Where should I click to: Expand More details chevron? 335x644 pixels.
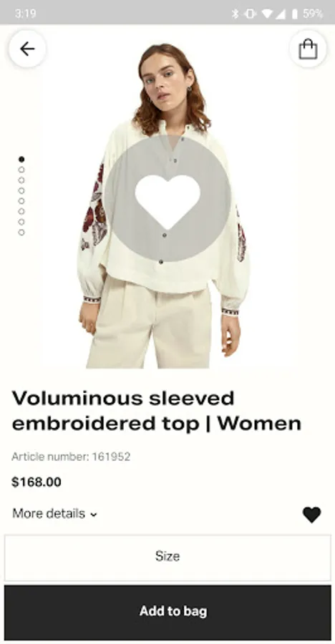point(94,514)
